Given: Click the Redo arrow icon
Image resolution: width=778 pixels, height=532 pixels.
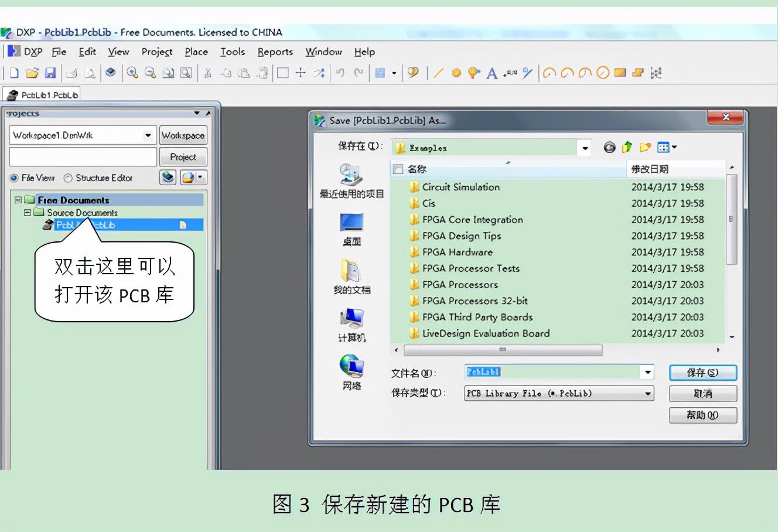Looking at the screenshot, I should 358,73.
